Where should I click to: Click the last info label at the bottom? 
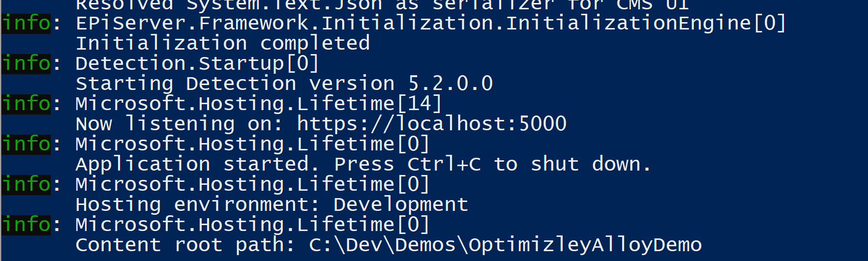(26, 225)
